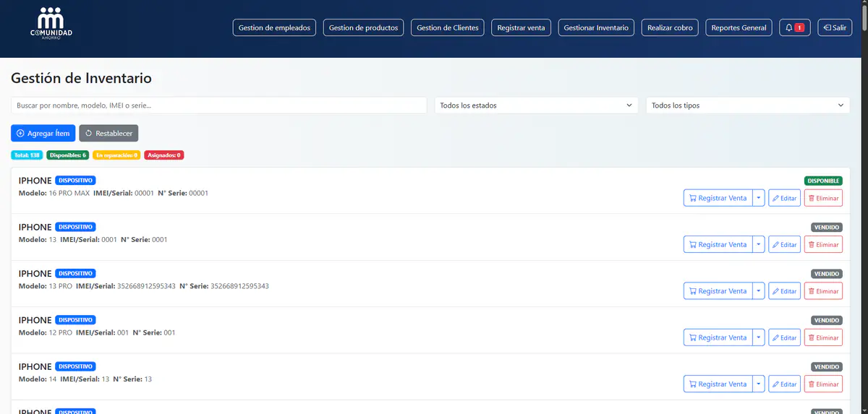The image size is (868, 414).
Task: Open Gestion de empleados menu
Action: point(274,27)
